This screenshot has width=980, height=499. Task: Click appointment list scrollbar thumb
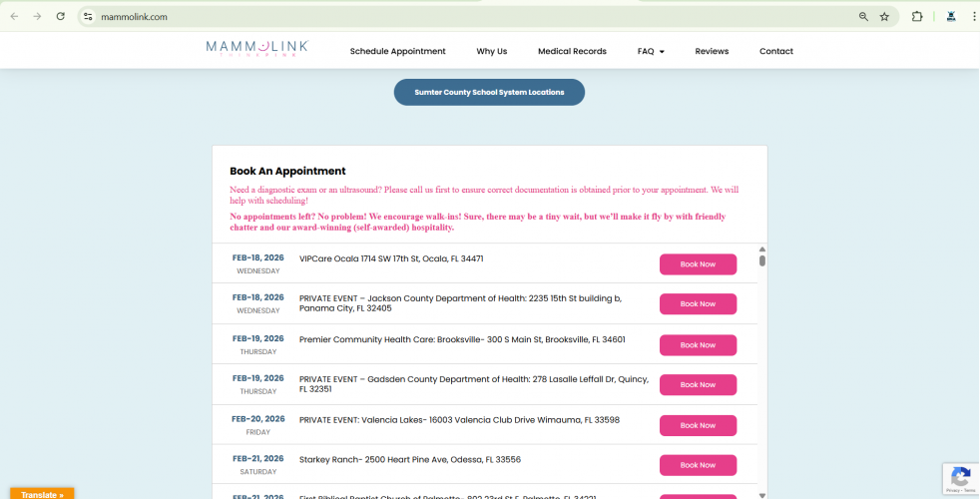[x=761, y=260]
